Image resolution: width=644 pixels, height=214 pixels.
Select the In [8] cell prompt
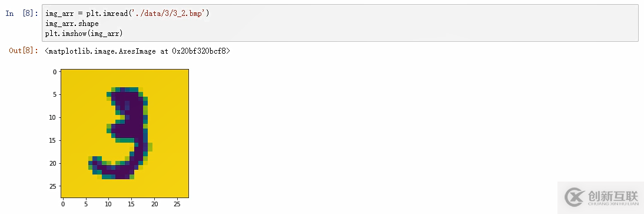(x=22, y=14)
